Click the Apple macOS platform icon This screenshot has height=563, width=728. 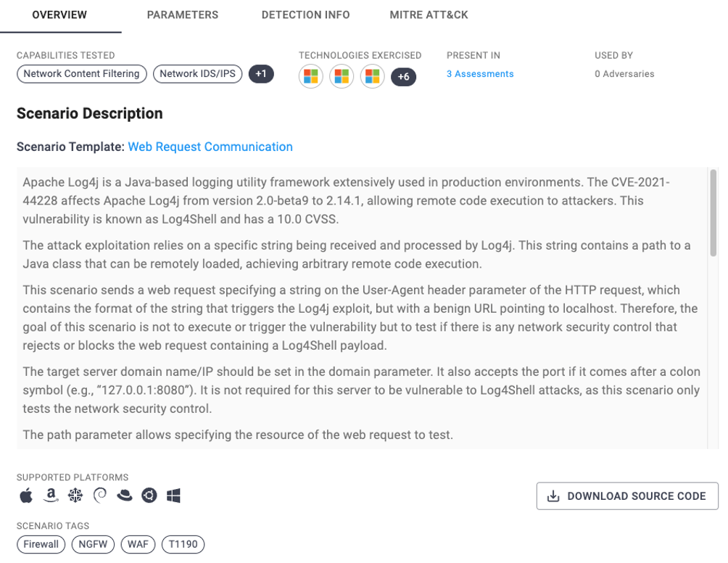click(26, 496)
